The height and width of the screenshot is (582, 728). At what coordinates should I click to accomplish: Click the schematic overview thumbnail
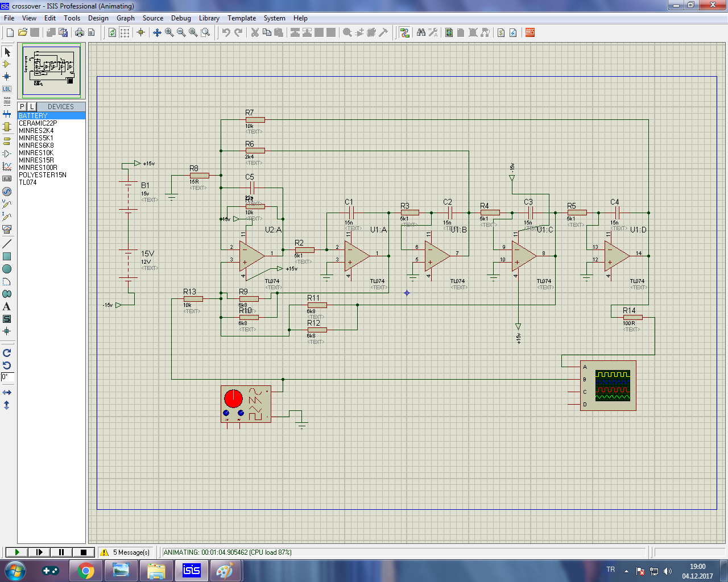[51, 70]
